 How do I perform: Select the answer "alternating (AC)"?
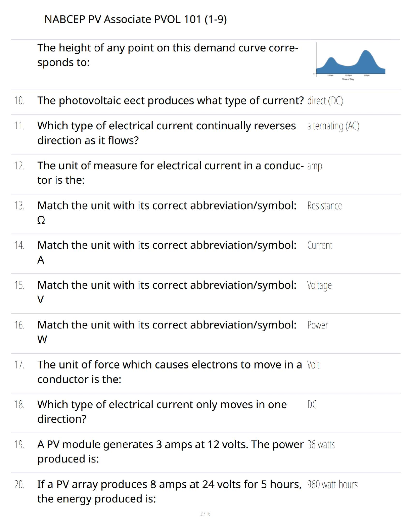(333, 126)
